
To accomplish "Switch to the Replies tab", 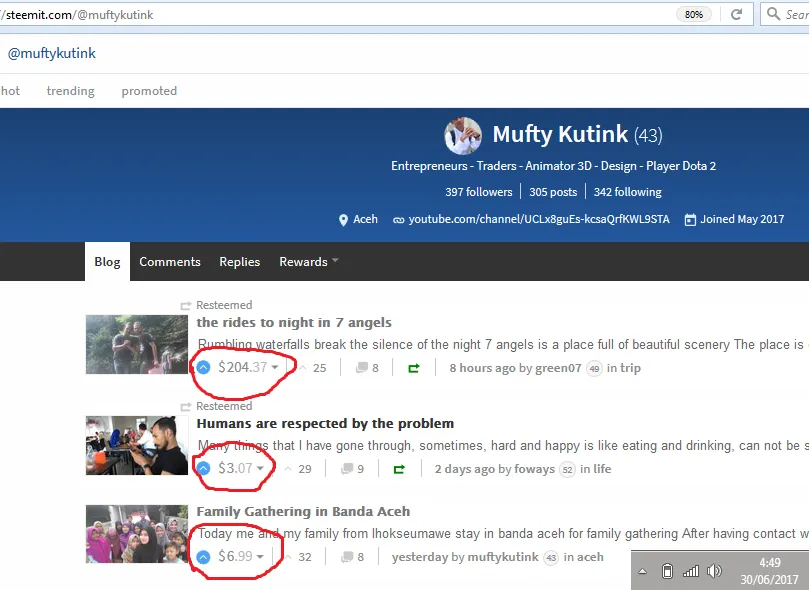I will pos(239,262).
